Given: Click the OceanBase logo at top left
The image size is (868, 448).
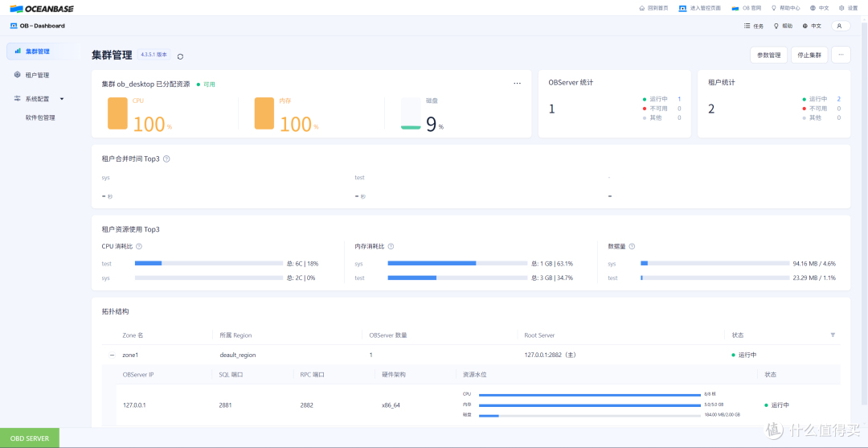Looking at the screenshot, I should [41, 8].
